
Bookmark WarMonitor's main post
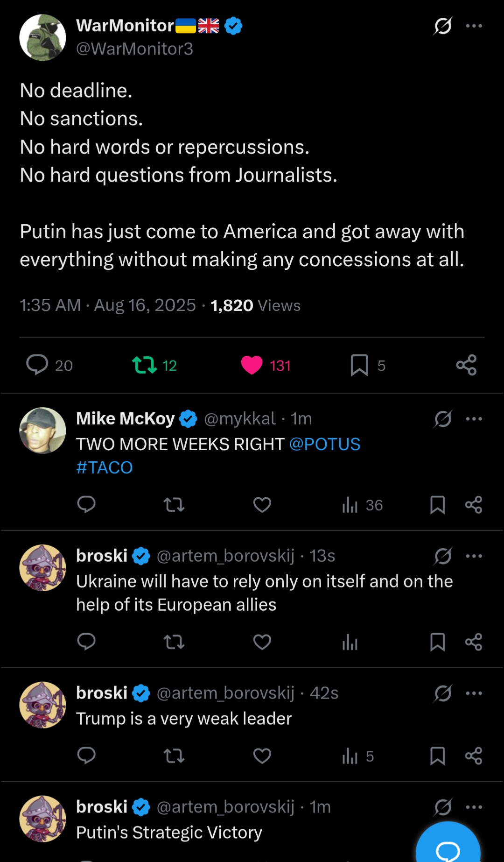(359, 365)
